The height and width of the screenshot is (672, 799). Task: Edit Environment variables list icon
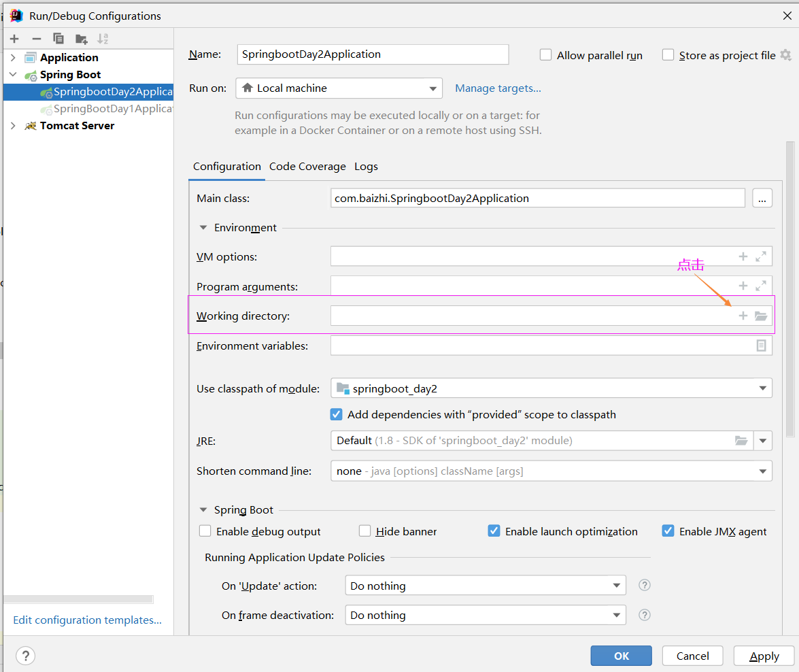(761, 346)
